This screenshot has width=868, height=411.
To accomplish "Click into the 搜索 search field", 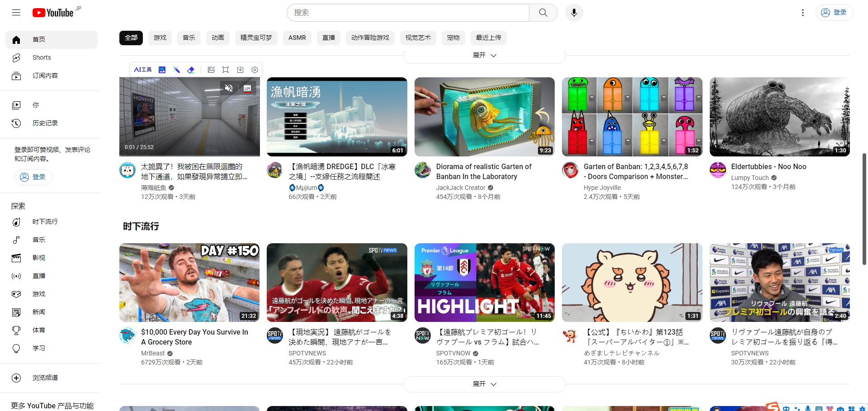I will [x=408, y=13].
